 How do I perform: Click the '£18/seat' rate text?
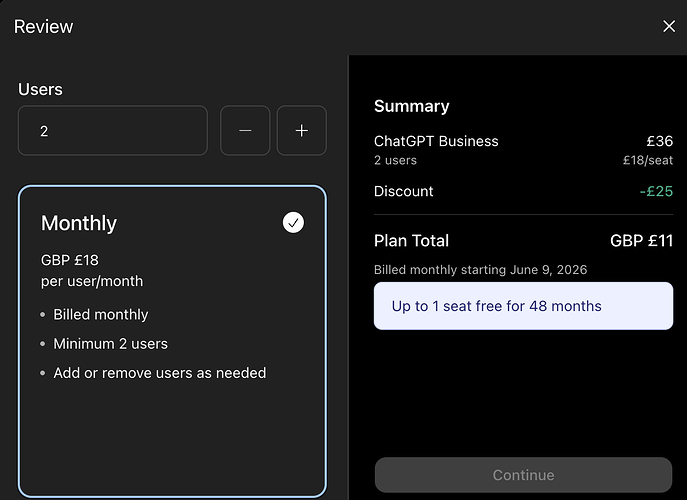pyautogui.click(x=648, y=160)
